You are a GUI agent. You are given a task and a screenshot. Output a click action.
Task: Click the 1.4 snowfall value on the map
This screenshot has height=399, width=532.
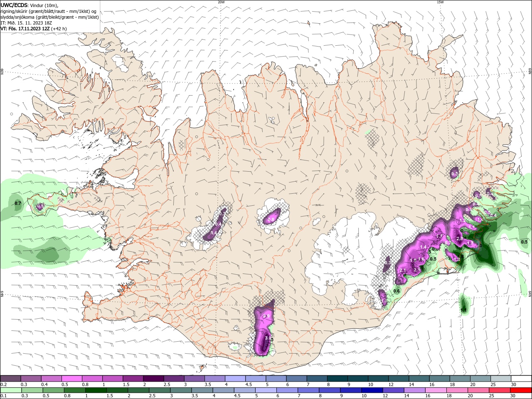[424, 247]
